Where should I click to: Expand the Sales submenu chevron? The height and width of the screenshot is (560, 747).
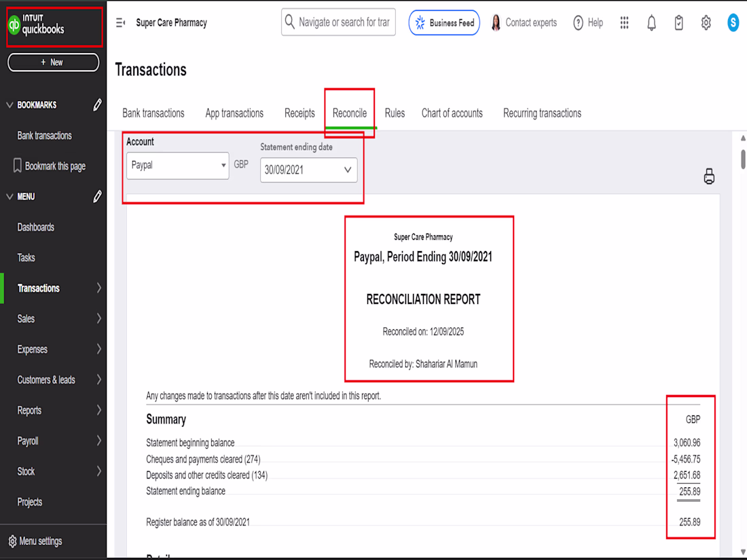[x=98, y=318]
